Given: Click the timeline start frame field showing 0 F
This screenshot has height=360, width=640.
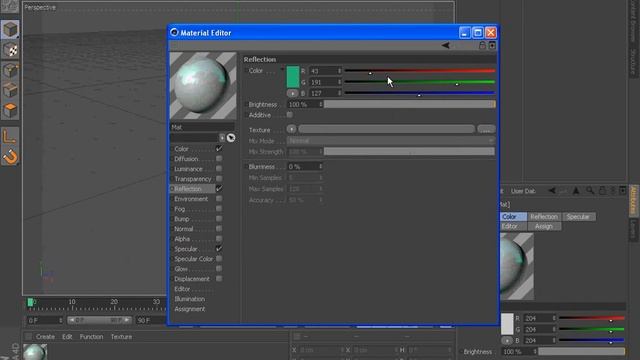Looking at the screenshot, I should (44, 320).
